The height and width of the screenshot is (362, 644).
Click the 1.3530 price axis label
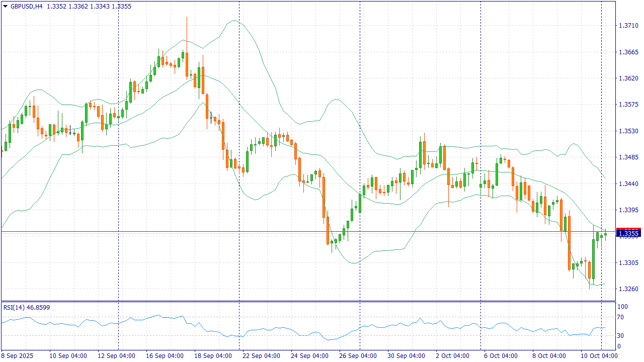pyautogui.click(x=628, y=131)
